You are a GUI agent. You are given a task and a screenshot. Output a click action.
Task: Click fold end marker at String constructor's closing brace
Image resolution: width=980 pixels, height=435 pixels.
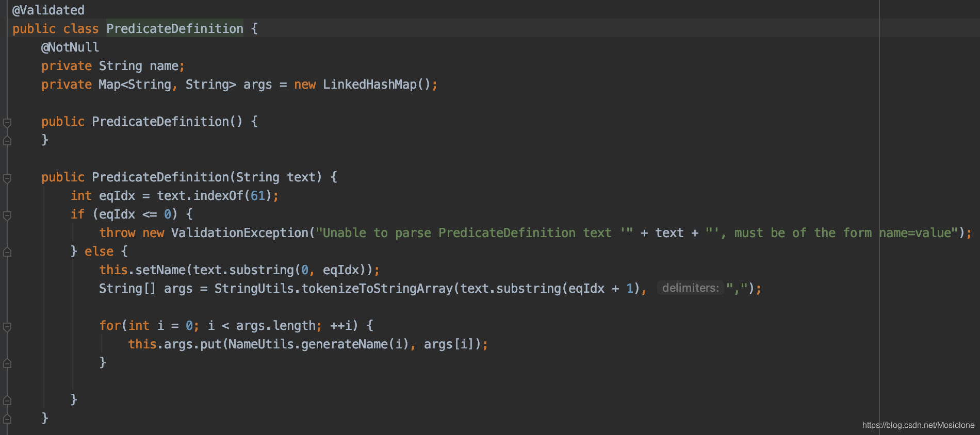7,419
